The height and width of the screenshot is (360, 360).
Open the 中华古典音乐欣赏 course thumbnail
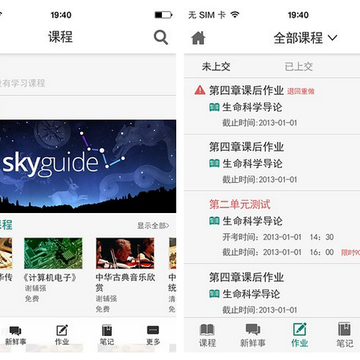click(x=125, y=253)
